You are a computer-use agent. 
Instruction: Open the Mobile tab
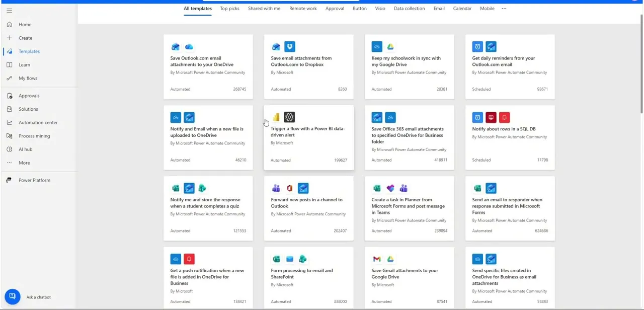[x=487, y=9]
